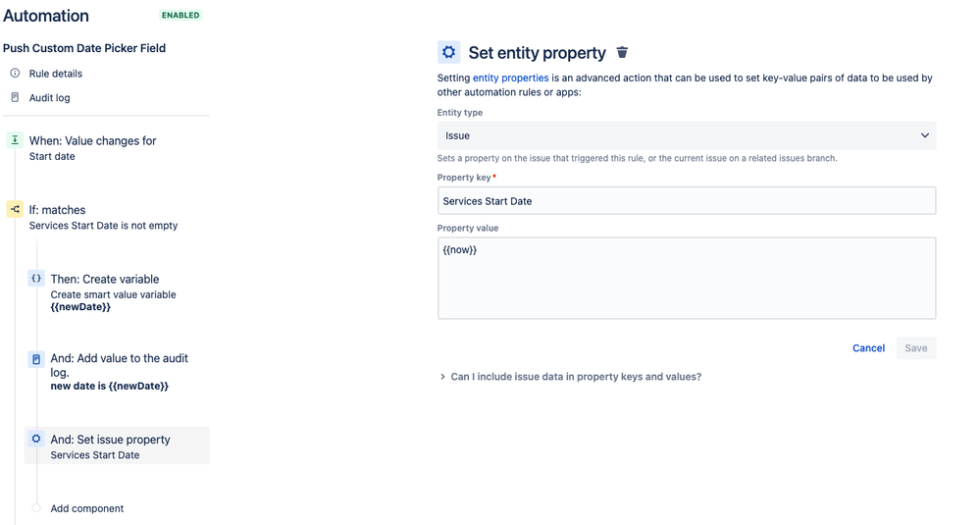Click the Set issue property gear icon
The width and height of the screenshot is (980, 525).
click(36, 439)
